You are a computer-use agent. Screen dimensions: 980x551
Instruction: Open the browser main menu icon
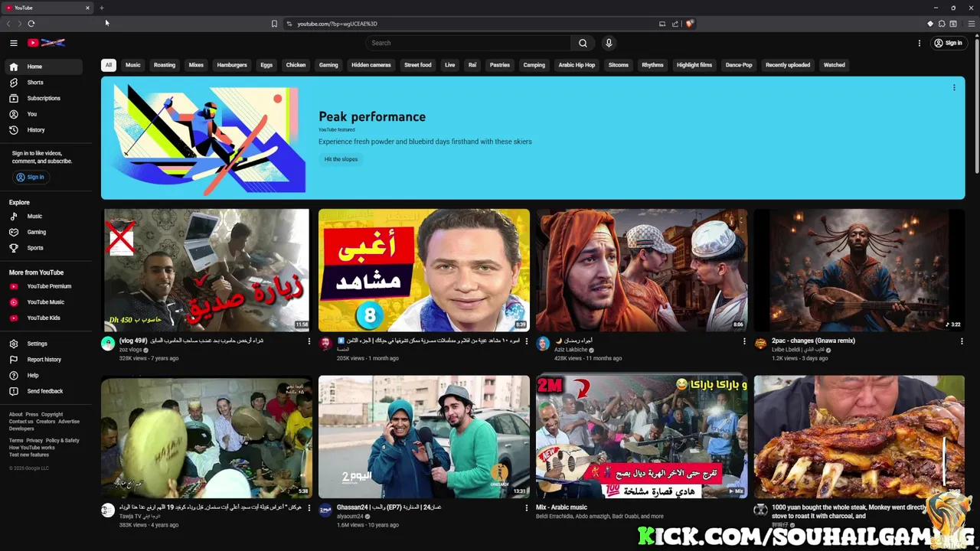pos(972,24)
